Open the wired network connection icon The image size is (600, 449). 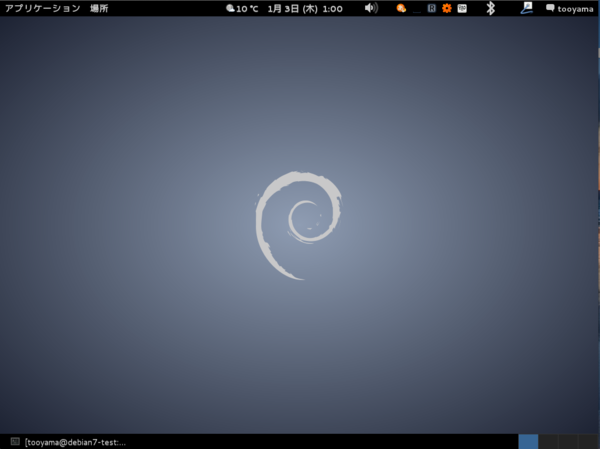pos(527,8)
